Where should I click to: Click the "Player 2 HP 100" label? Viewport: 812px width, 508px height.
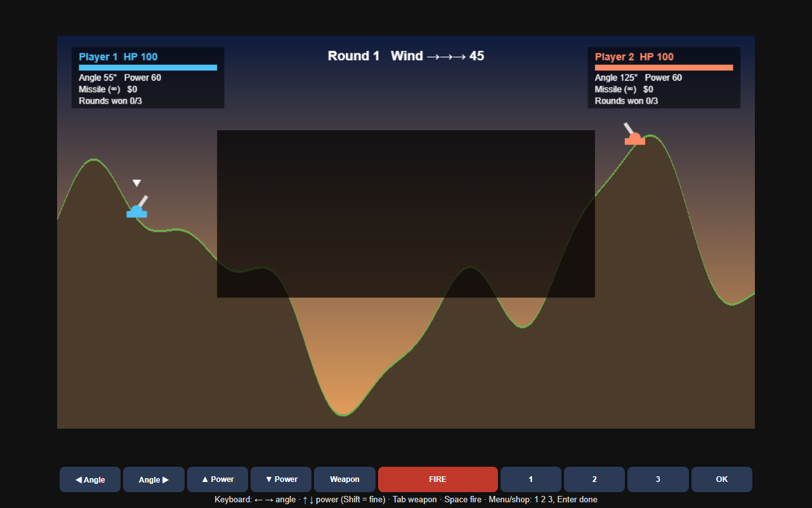(x=634, y=57)
